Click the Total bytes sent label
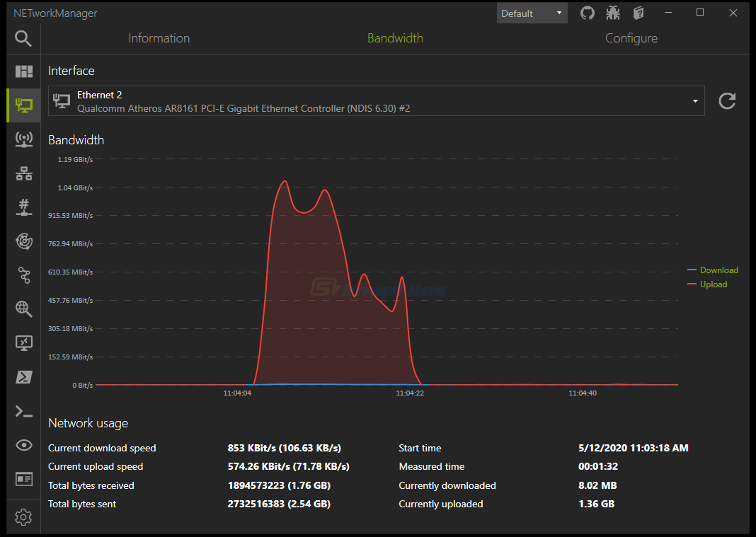This screenshot has width=756, height=537. click(82, 504)
